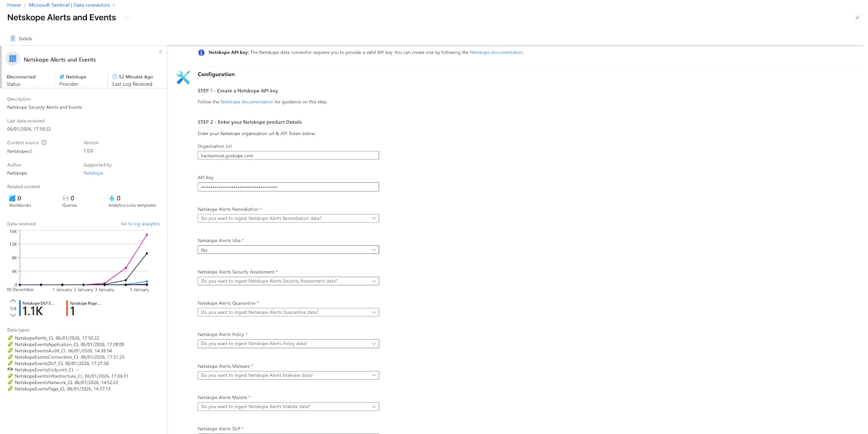Viewport: 868px width, 434px height.
Task: Click NetskopeEventsConnection_CL data type row
Action: [66, 357]
